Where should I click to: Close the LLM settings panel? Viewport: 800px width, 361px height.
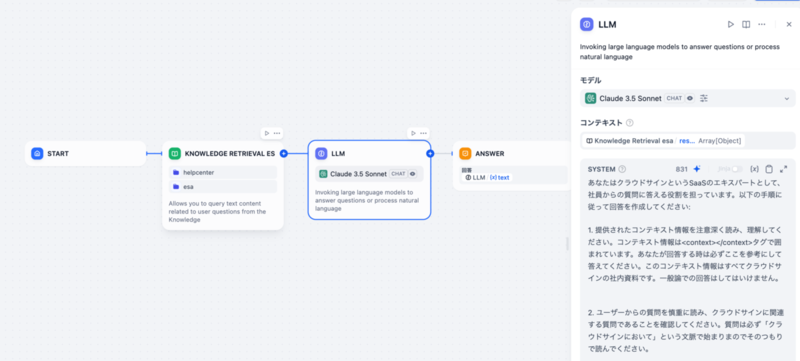[789, 24]
